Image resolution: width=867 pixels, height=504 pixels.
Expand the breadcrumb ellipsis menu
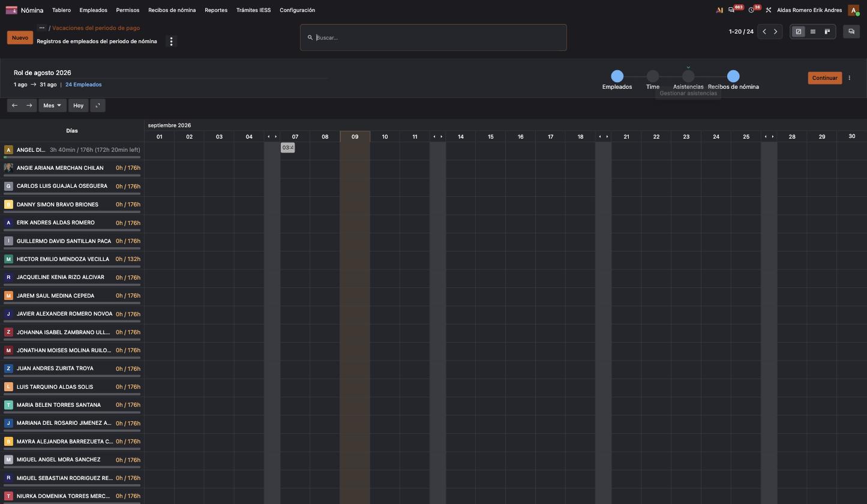pos(42,28)
